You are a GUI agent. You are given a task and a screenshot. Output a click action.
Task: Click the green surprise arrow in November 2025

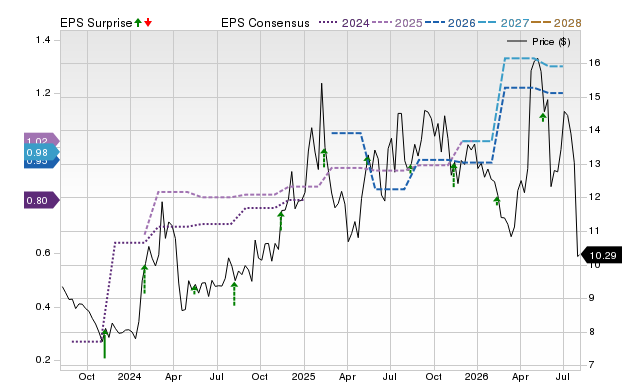point(453,175)
